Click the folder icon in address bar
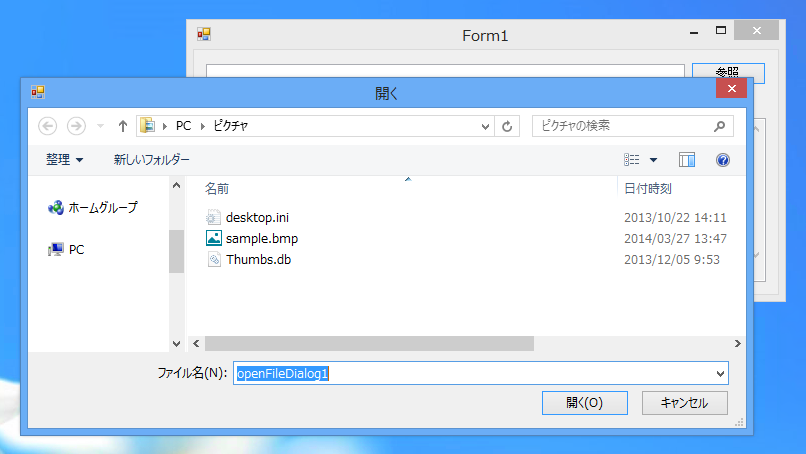 point(148,125)
